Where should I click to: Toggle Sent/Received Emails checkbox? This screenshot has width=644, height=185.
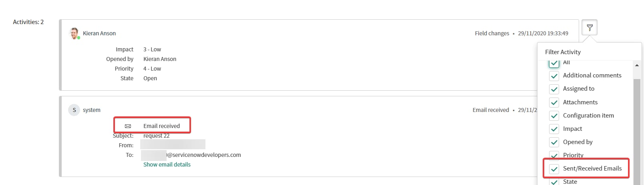click(x=554, y=169)
